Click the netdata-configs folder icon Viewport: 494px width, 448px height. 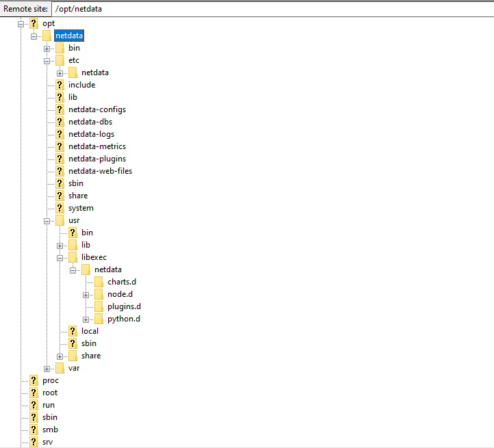pyautogui.click(x=60, y=109)
